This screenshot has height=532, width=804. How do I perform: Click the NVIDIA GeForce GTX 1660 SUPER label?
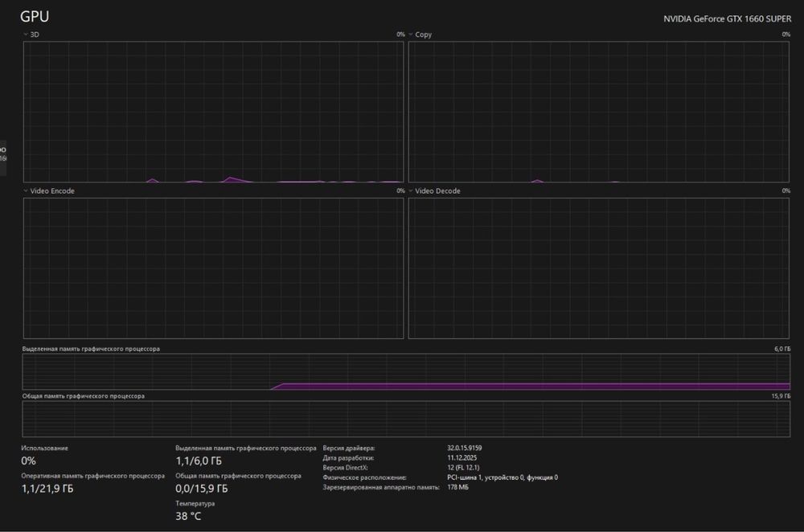[x=727, y=19]
